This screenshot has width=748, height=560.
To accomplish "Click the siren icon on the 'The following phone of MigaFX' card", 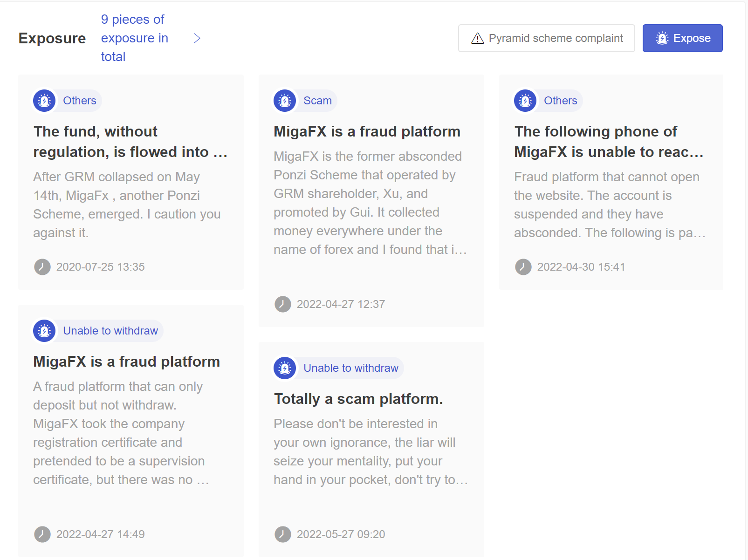I will point(525,101).
